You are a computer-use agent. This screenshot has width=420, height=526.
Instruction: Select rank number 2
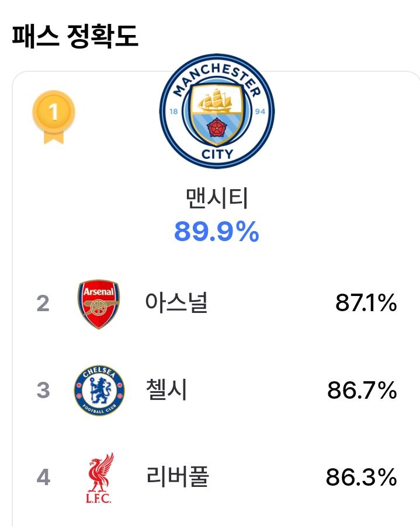(43, 303)
